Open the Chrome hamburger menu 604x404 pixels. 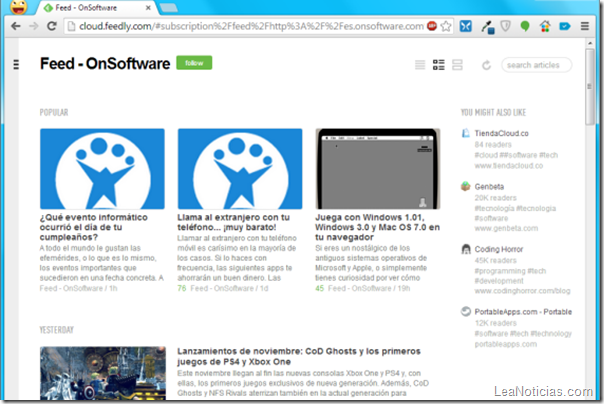[585, 26]
